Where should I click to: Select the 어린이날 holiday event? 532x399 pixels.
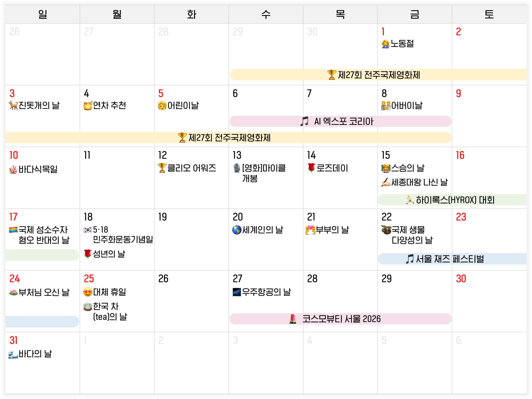(183, 105)
